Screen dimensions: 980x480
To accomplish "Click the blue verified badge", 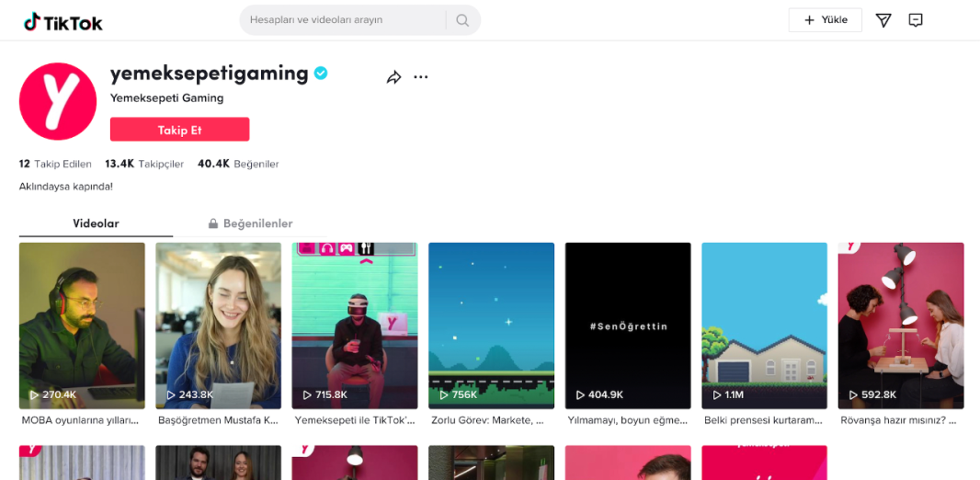I will pyautogui.click(x=321, y=74).
